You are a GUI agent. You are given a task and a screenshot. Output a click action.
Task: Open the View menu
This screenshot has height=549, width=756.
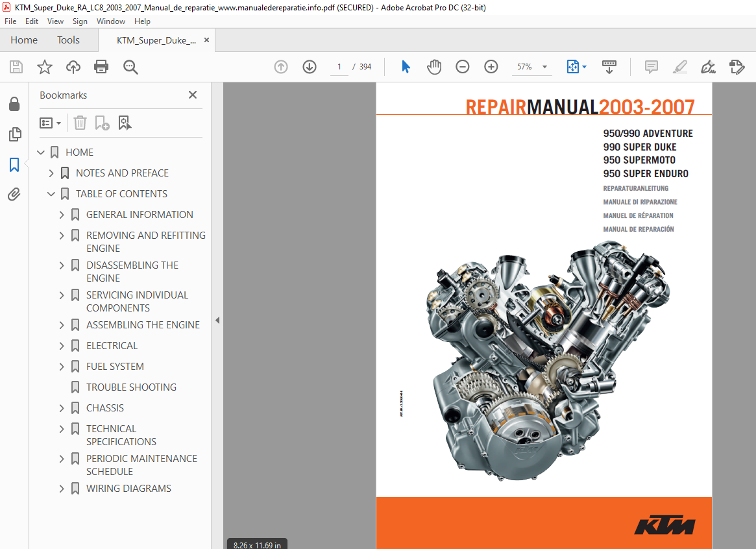[55, 21]
